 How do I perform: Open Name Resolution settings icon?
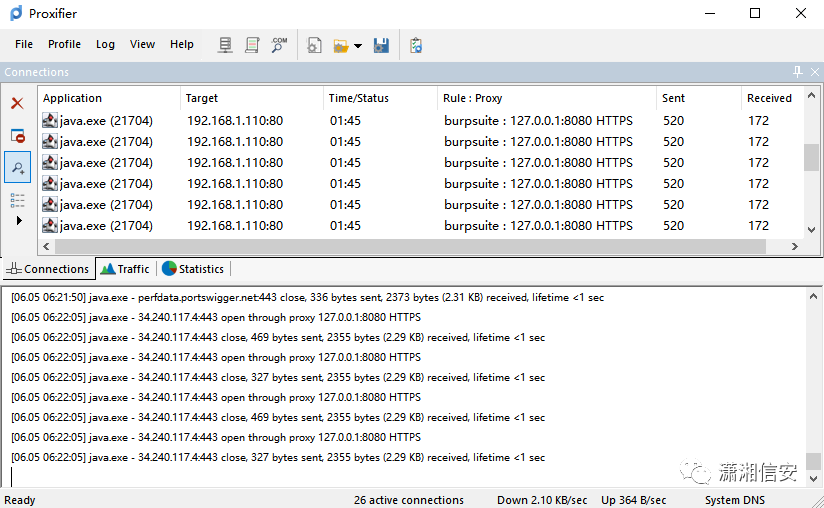coord(279,45)
